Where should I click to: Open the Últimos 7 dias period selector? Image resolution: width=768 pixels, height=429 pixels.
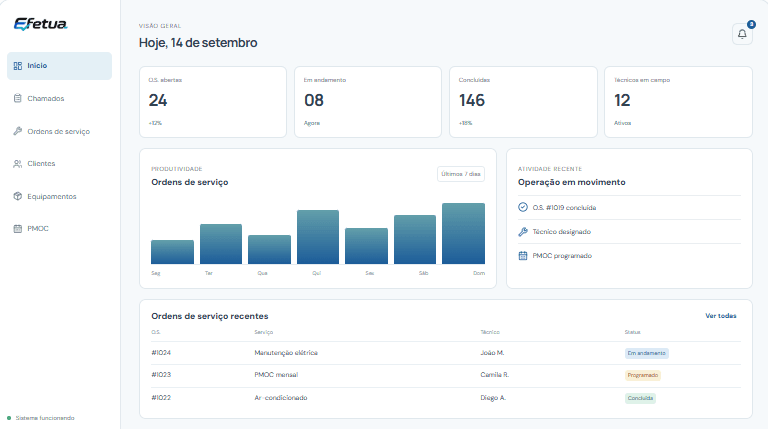(460, 174)
